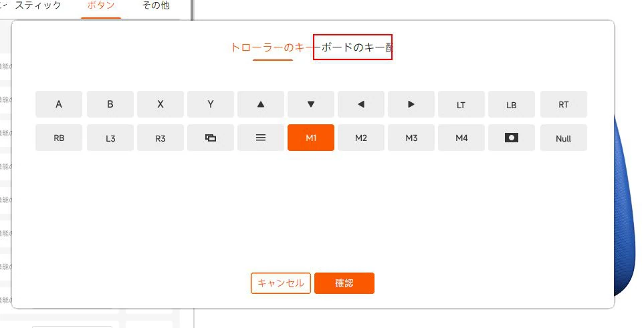644x328 pixels.
Task: Select the screenshot capture button icon
Action: [x=512, y=138]
